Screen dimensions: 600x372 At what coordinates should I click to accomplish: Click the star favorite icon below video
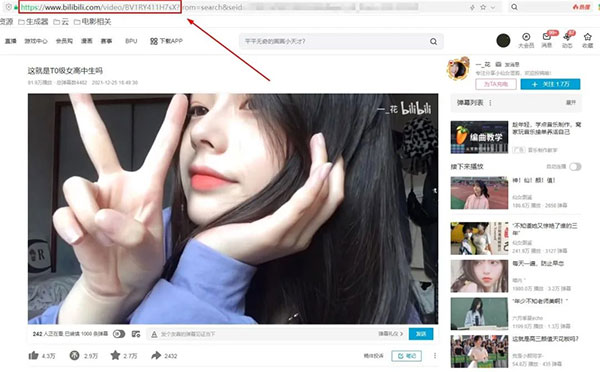point(115,355)
